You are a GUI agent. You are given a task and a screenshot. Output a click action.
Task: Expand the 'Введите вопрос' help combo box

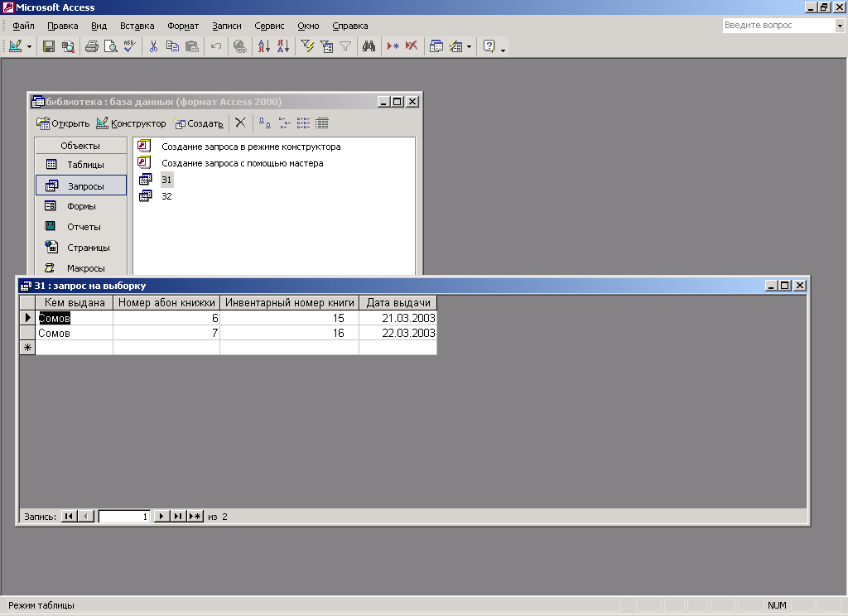[x=839, y=26]
